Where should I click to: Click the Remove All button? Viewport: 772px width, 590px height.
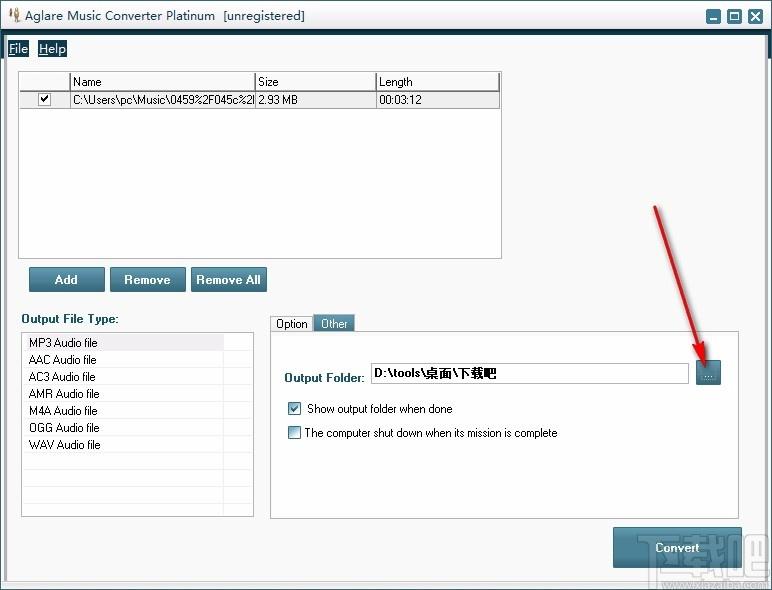tap(228, 280)
